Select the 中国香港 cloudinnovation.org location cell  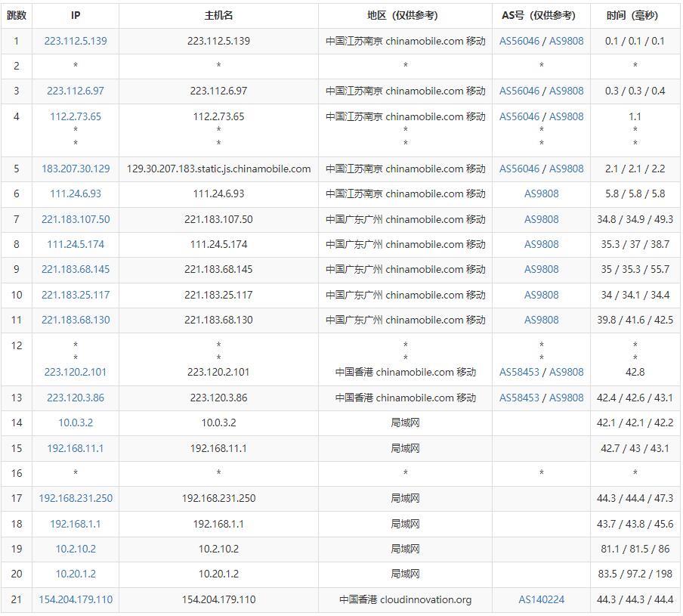[405, 599]
